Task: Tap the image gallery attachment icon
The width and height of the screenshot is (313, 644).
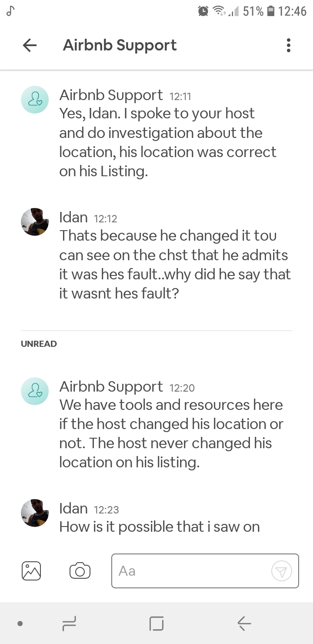Action: click(x=31, y=570)
